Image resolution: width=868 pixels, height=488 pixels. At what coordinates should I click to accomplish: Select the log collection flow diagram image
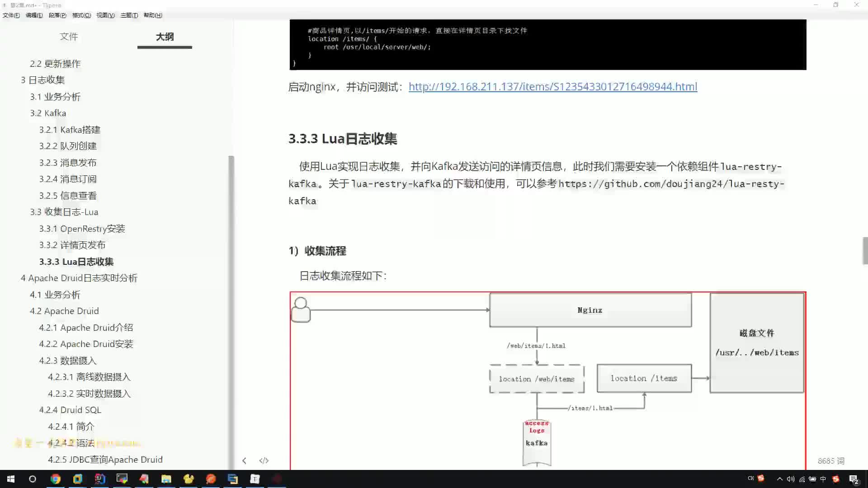(548, 380)
